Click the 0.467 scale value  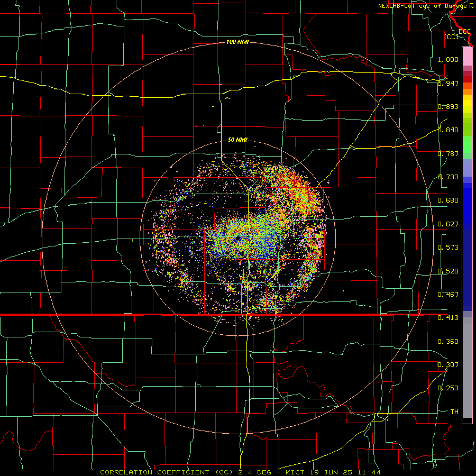(x=448, y=295)
